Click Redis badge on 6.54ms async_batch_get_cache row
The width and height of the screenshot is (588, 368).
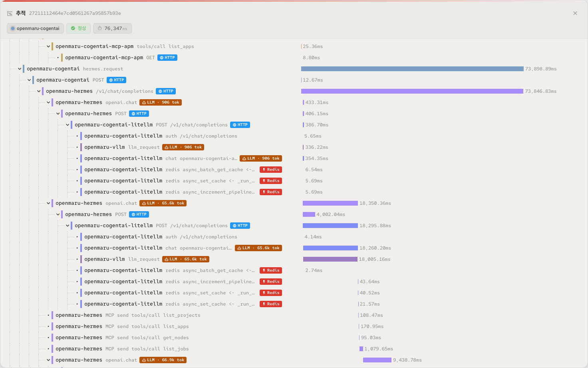[x=271, y=170]
